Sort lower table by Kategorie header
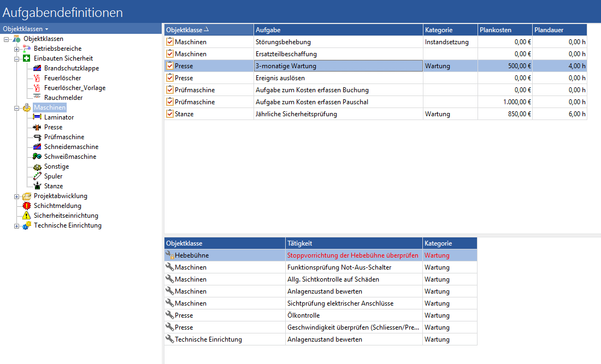This screenshot has width=601, height=364. pyautogui.click(x=450, y=243)
